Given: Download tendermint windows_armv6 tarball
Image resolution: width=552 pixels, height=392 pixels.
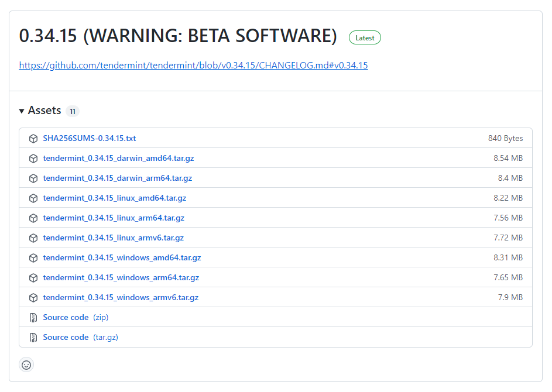Looking at the screenshot, I should point(121,297).
